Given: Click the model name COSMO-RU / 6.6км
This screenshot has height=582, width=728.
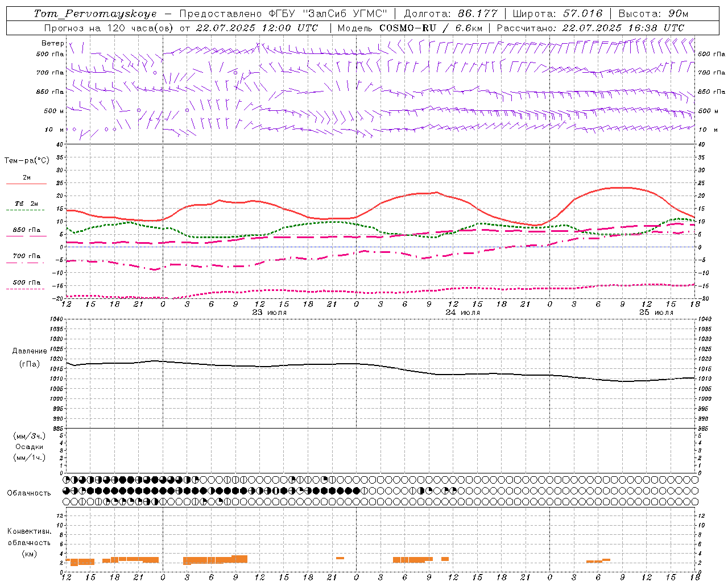Looking at the screenshot, I should [x=431, y=27].
